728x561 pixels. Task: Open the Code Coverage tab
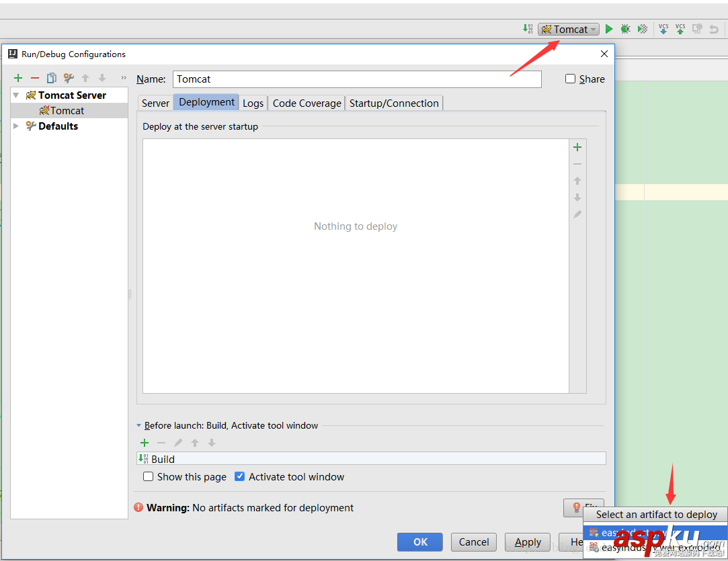click(x=307, y=103)
